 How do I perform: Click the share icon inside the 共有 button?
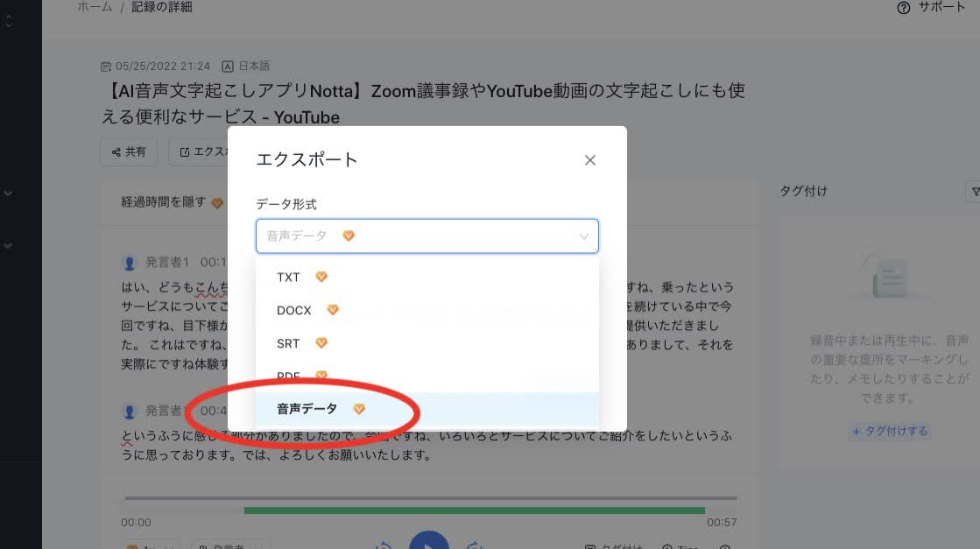[116, 152]
